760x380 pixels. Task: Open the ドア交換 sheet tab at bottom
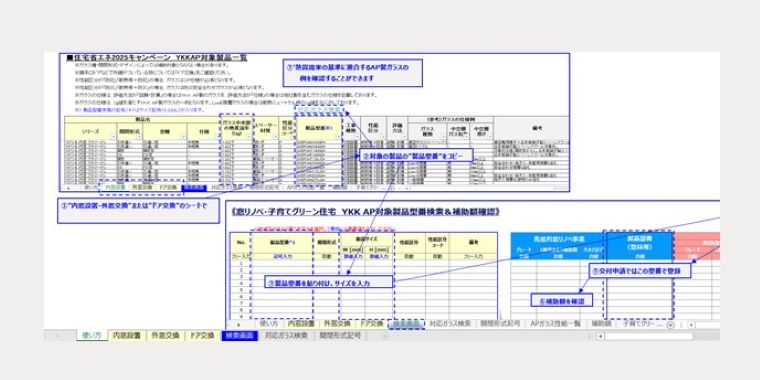point(201,335)
